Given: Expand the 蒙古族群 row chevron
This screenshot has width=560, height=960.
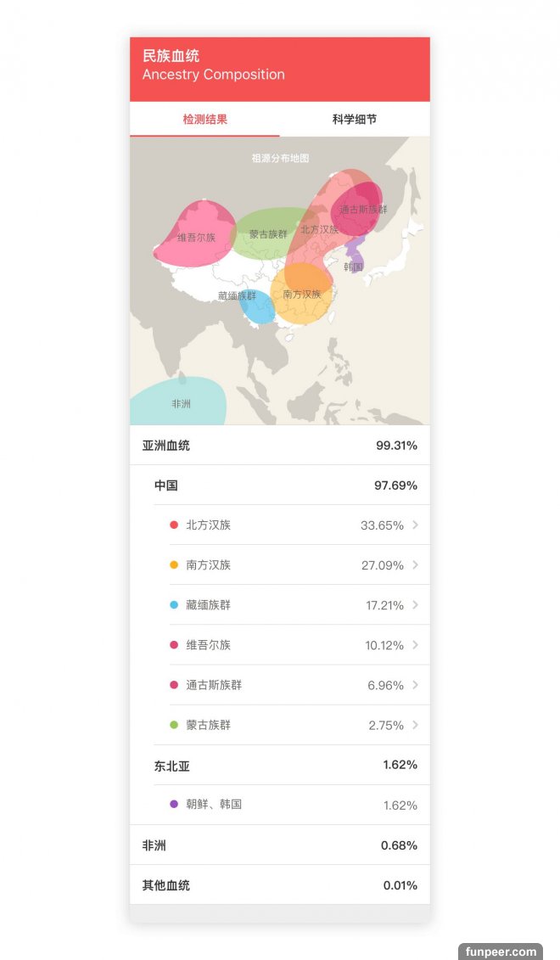Looking at the screenshot, I should pos(415,725).
